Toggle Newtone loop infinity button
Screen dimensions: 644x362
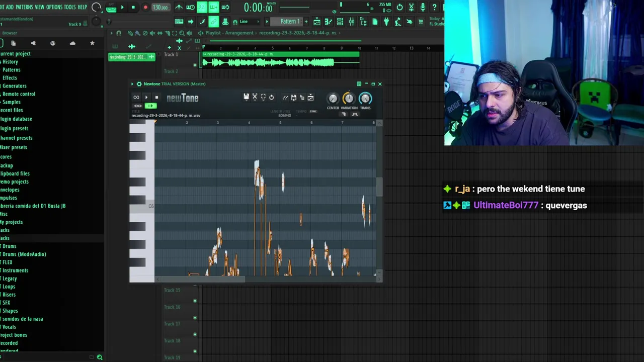(136, 97)
